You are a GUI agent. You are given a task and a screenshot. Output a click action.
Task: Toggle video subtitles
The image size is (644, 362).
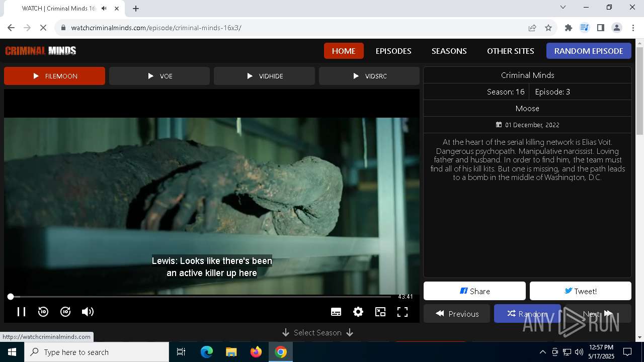point(336,312)
